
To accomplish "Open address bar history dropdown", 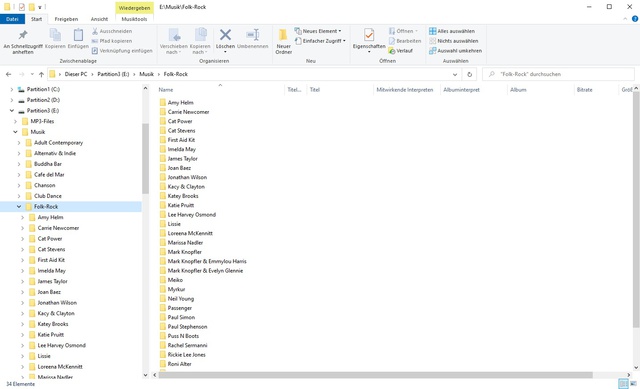I will [455, 74].
